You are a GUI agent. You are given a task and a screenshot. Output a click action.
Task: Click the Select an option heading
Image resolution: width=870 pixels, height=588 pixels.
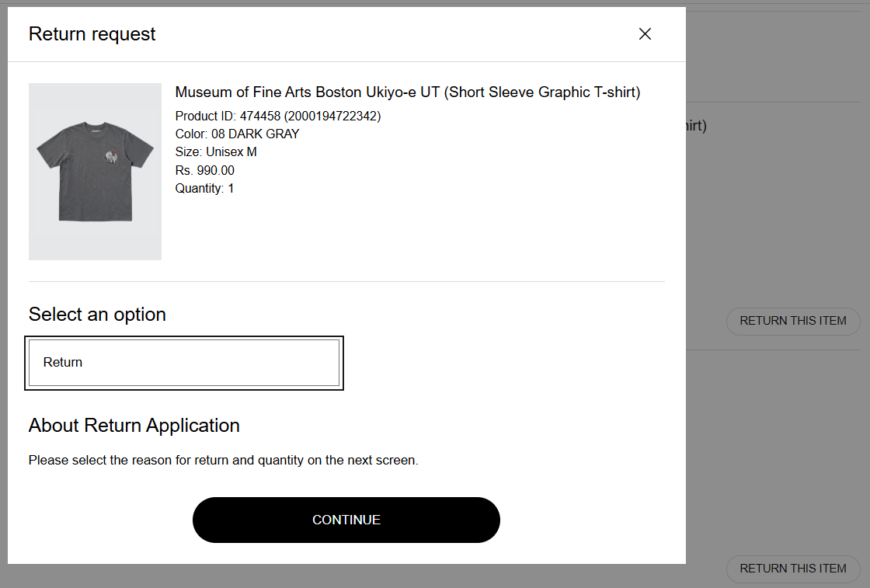(x=97, y=315)
